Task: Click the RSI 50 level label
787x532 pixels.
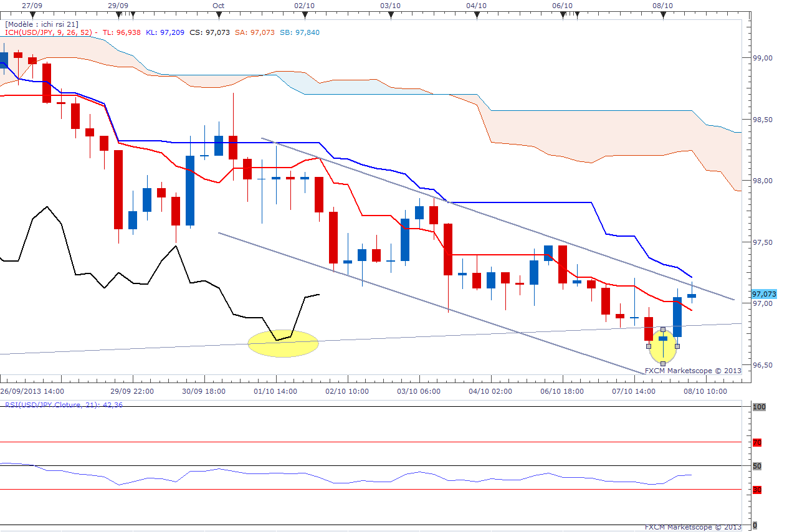Action: [x=757, y=466]
